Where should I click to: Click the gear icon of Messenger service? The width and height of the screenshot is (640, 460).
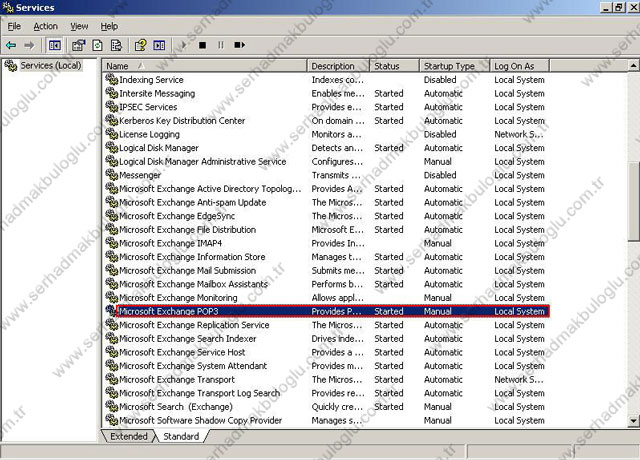pos(111,175)
